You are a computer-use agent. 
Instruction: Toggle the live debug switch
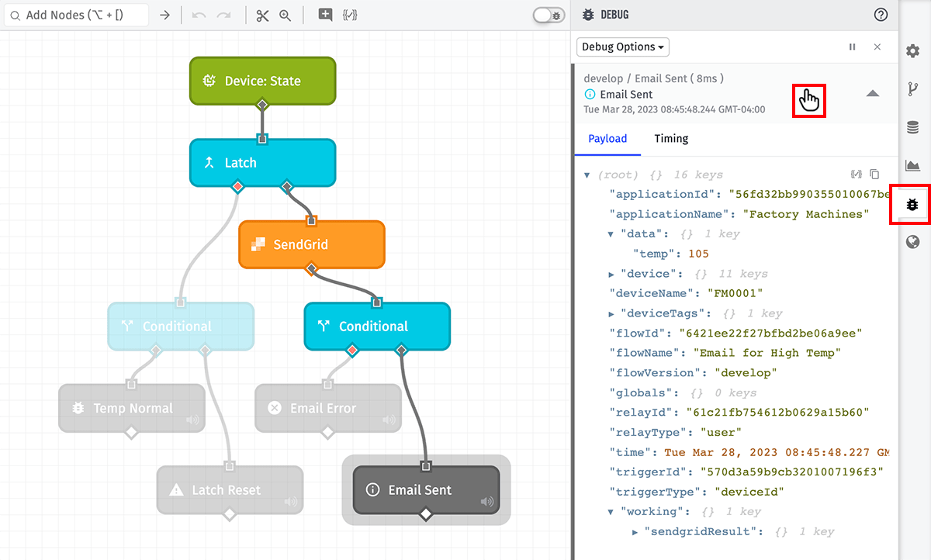[549, 16]
